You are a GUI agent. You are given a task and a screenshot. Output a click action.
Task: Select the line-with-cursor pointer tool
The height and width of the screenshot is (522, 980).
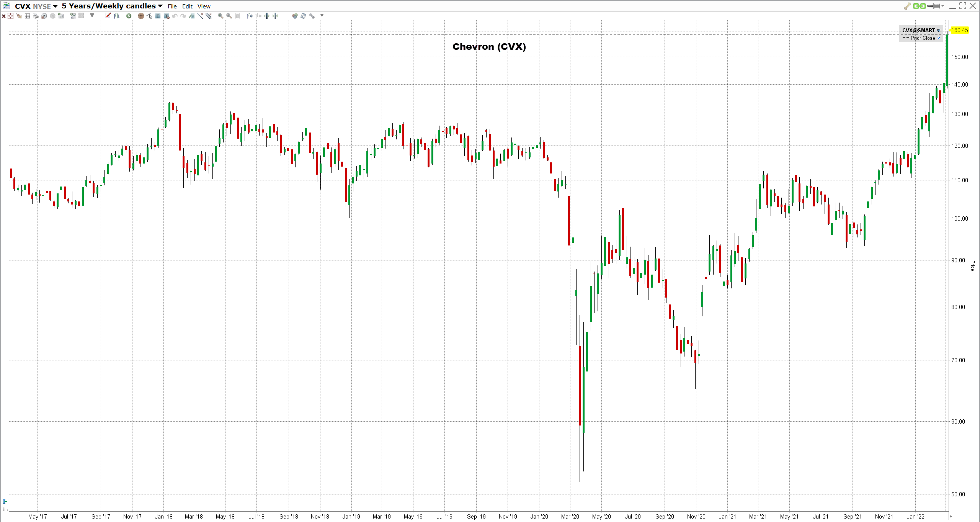(149, 16)
